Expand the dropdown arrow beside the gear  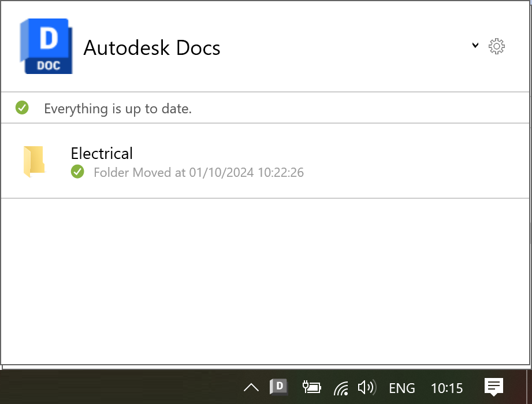point(475,46)
